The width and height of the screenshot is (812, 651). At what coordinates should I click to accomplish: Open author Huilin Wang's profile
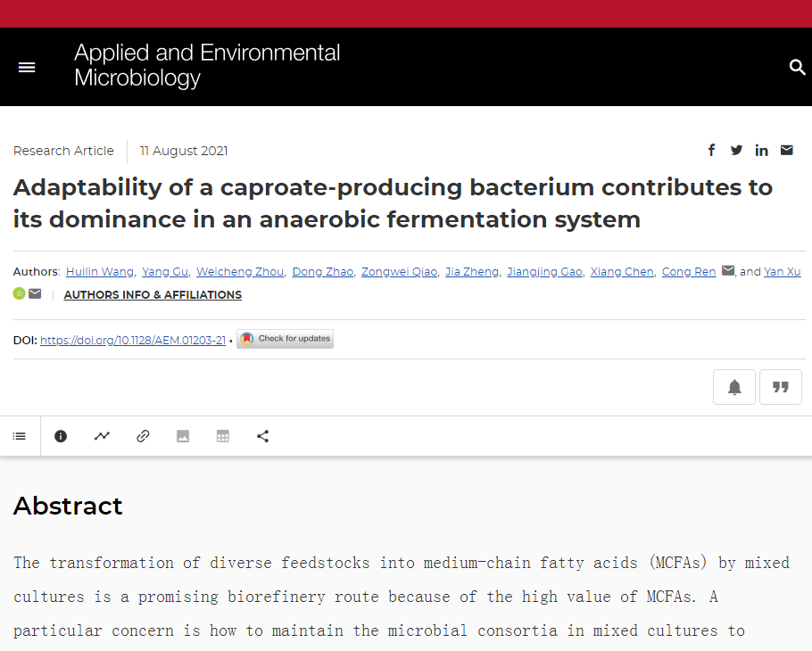tap(100, 272)
